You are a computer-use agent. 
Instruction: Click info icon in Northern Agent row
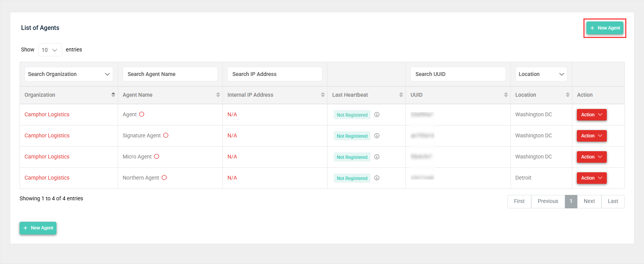(377, 178)
